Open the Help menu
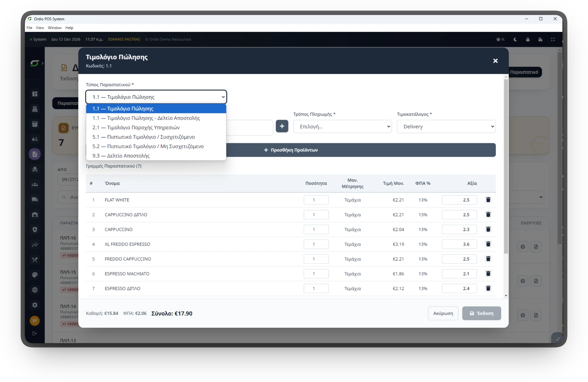The image size is (588, 382). (69, 28)
